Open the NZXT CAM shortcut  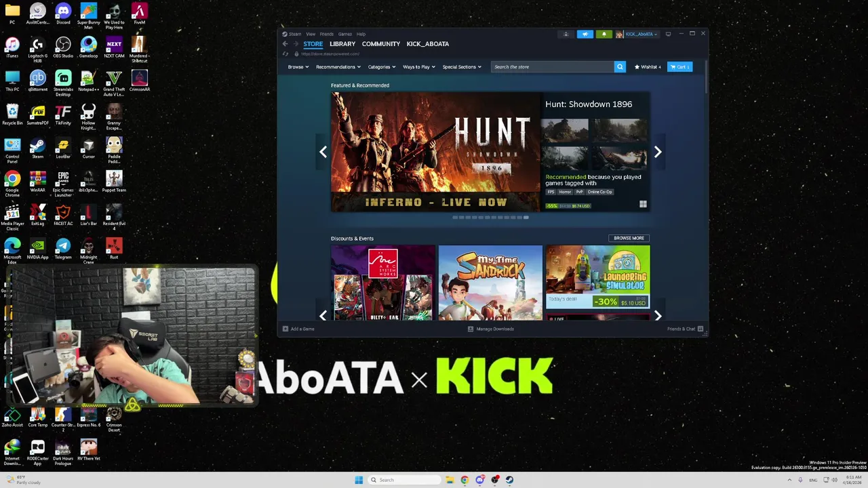coord(114,47)
